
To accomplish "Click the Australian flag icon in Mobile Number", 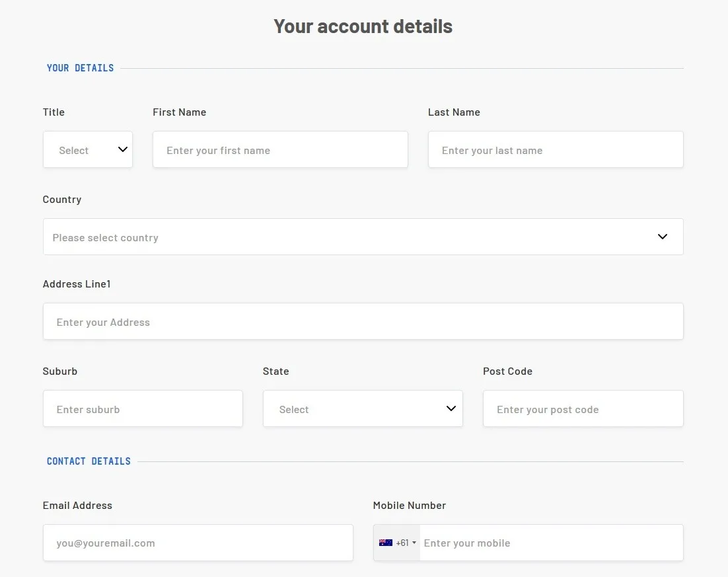I will tap(386, 543).
